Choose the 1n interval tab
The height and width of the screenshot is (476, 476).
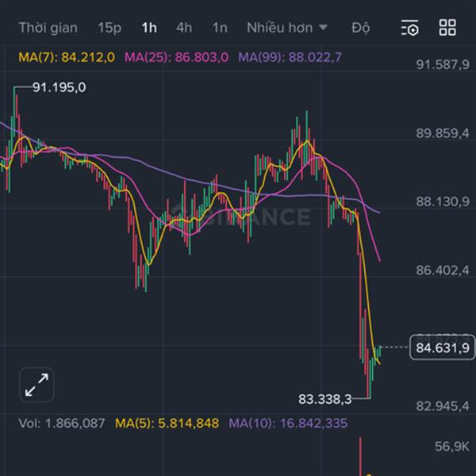pos(220,28)
